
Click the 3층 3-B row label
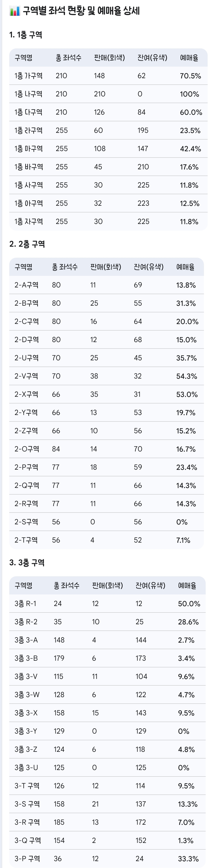[26, 658]
